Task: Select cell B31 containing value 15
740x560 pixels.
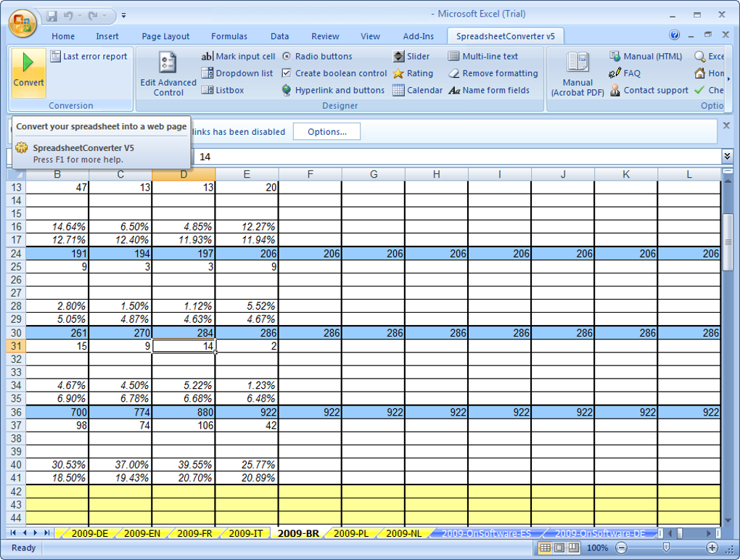Action: tap(57, 346)
